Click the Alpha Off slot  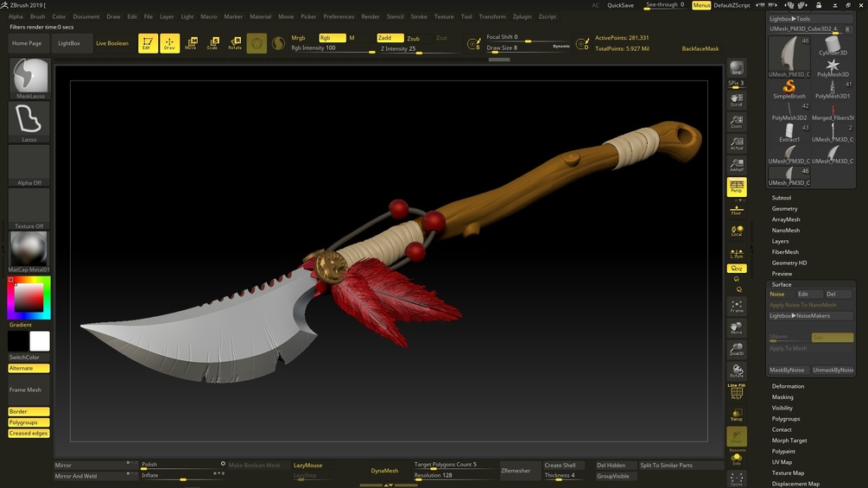29,166
